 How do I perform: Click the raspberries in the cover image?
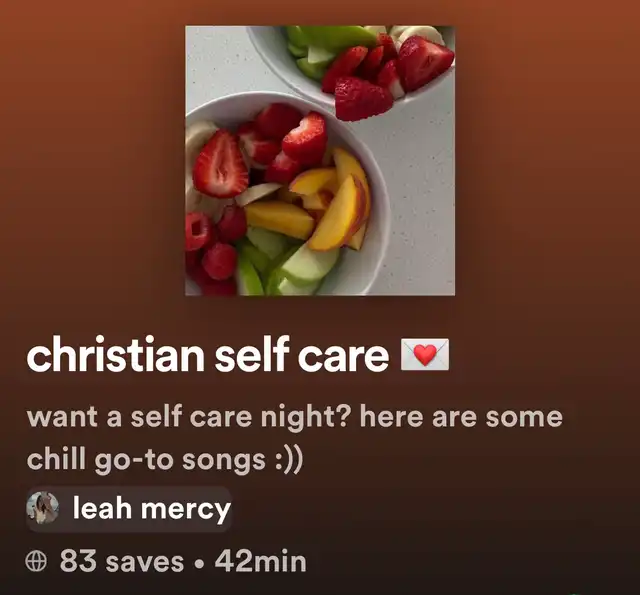pyautogui.click(x=212, y=245)
